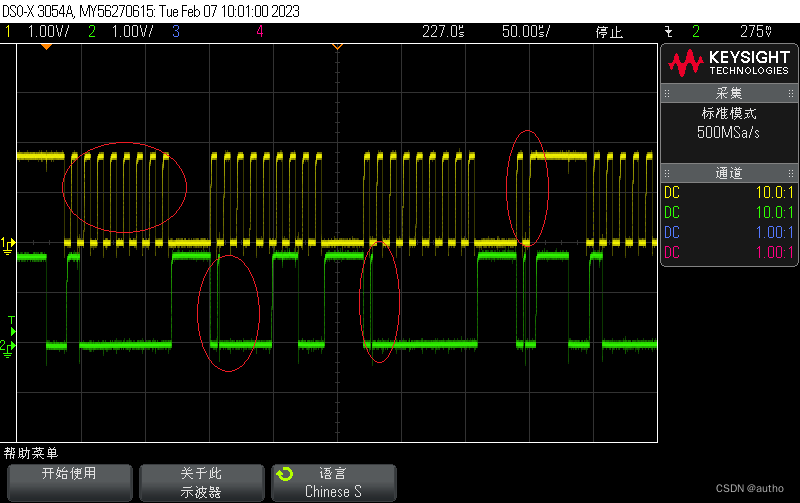Open the 关于此示波器 softkey
Screen dimensions: 800x503
pos(202,483)
